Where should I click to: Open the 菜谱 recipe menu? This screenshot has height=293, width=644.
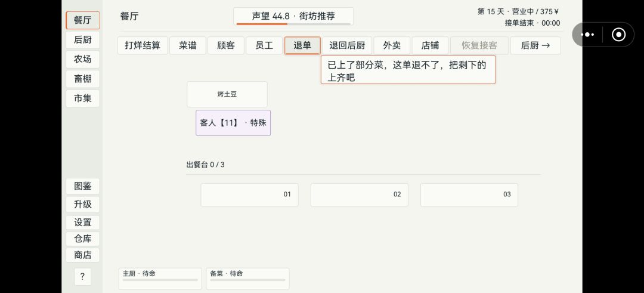pos(188,45)
